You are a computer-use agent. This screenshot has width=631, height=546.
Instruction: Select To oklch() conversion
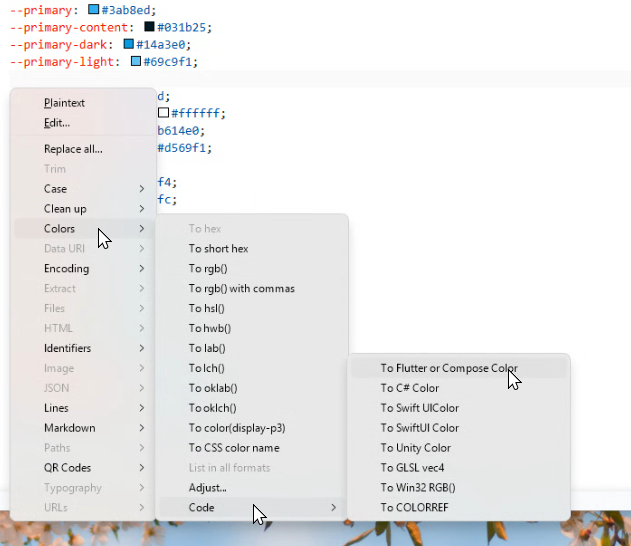pyautogui.click(x=212, y=408)
